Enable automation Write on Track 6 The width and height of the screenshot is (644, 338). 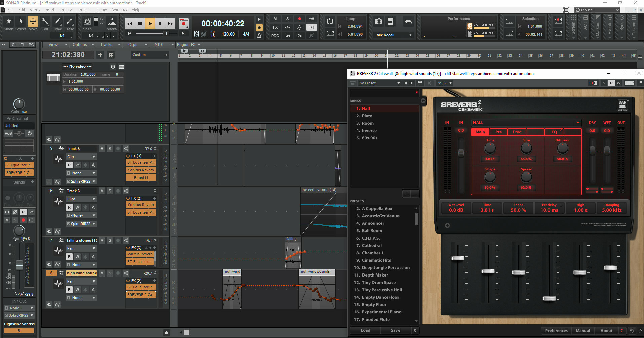[x=77, y=207]
